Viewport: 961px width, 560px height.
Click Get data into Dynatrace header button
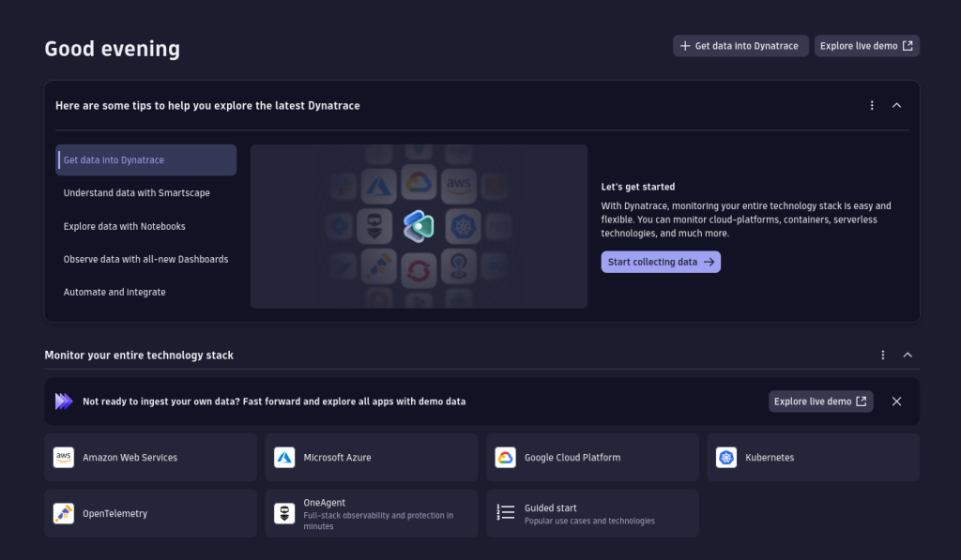[740, 46]
